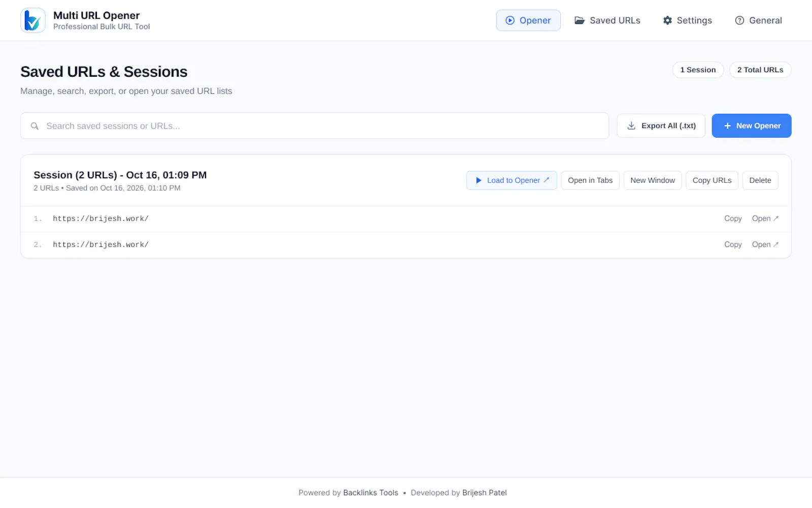This screenshot has height=508, width=812.
Task: Click the 1 Session badge
Action: [698, 70]
